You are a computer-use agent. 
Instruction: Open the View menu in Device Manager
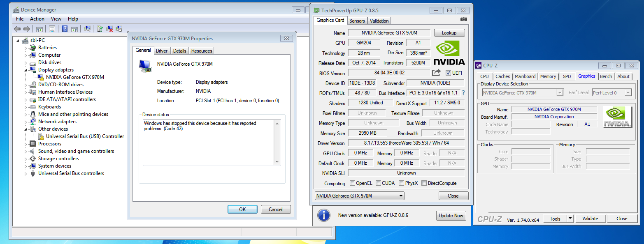[x=56, y=19]
